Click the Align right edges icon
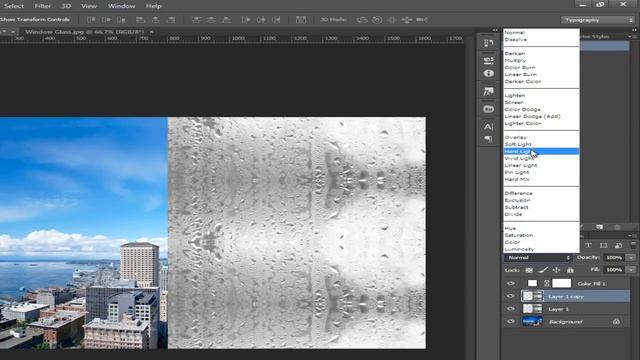 (171, 20)
